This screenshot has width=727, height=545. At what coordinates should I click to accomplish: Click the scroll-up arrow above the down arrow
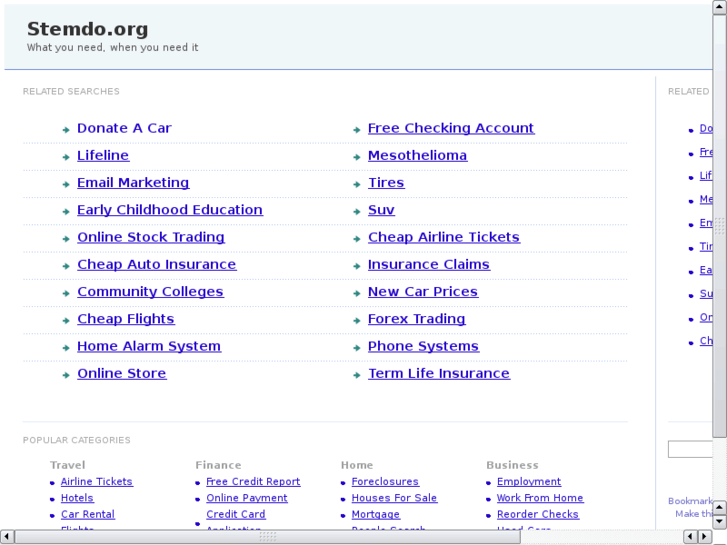tap(719, 507)
